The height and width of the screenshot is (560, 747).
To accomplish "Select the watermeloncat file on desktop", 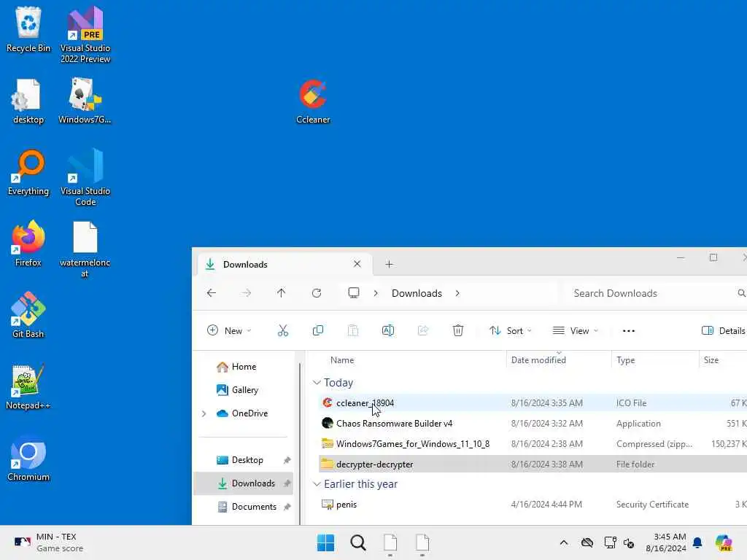I will [x=85, y=249].
